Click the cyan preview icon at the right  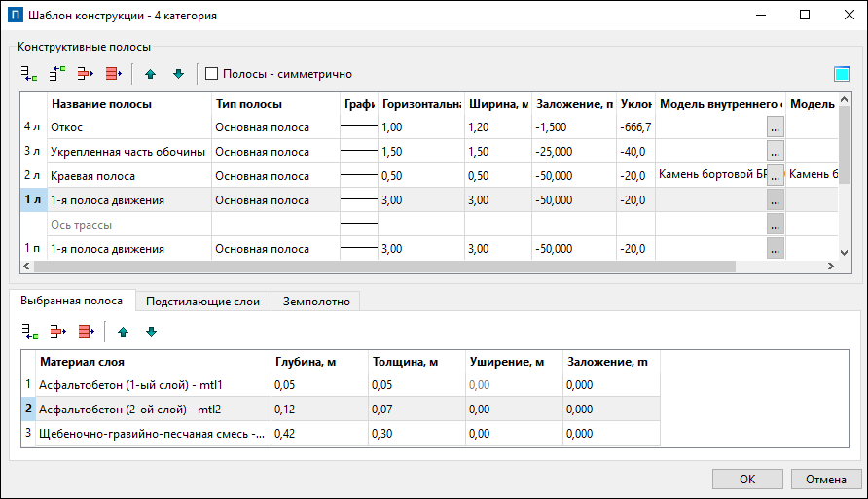(x=842, y=74)
